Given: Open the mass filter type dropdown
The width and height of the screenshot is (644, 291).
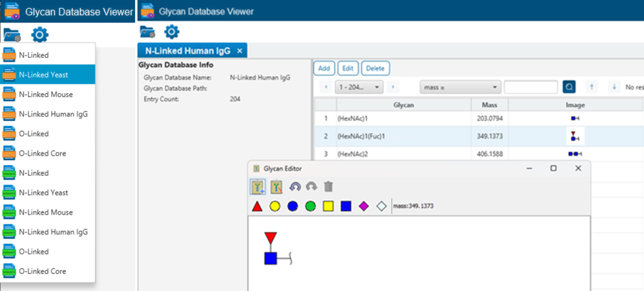Looking at the screenshot, I should [x=460, y=88].
